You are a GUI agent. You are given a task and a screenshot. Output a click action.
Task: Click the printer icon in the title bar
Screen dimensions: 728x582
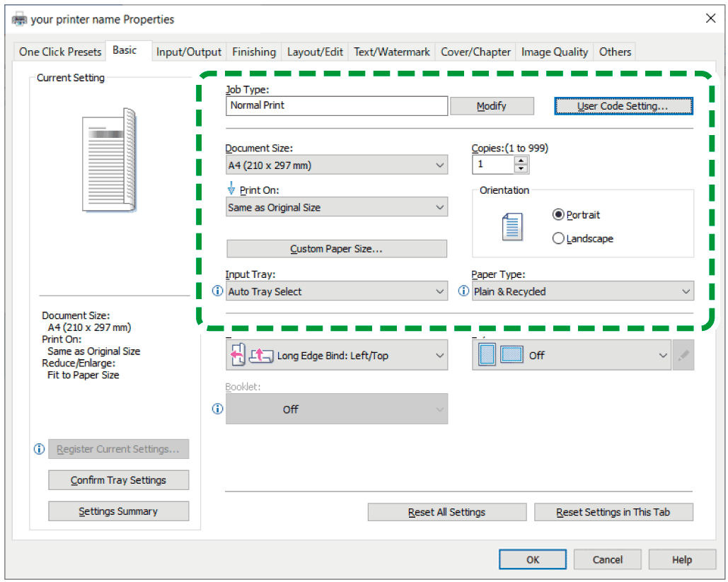coord(20,19)
